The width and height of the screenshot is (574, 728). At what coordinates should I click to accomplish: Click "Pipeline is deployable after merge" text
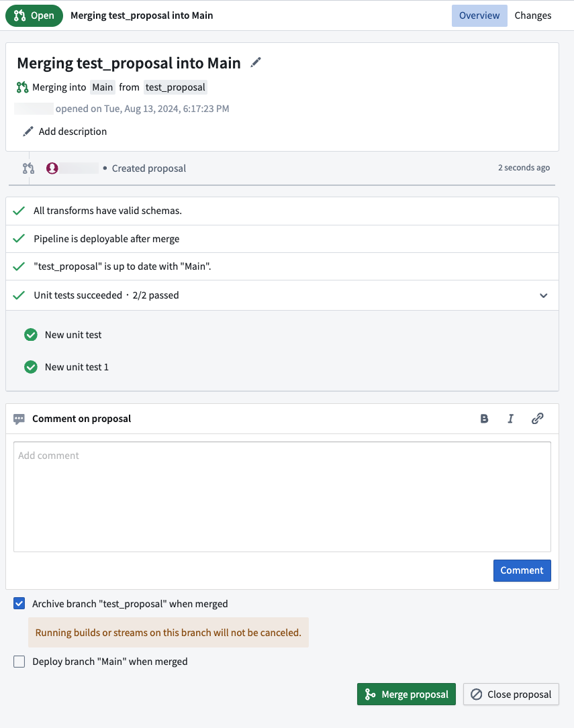106,239
